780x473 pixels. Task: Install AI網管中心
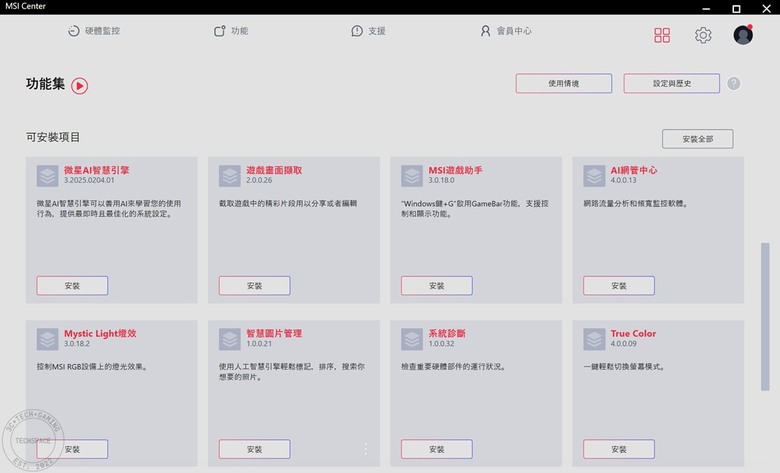tap(619, 285)
